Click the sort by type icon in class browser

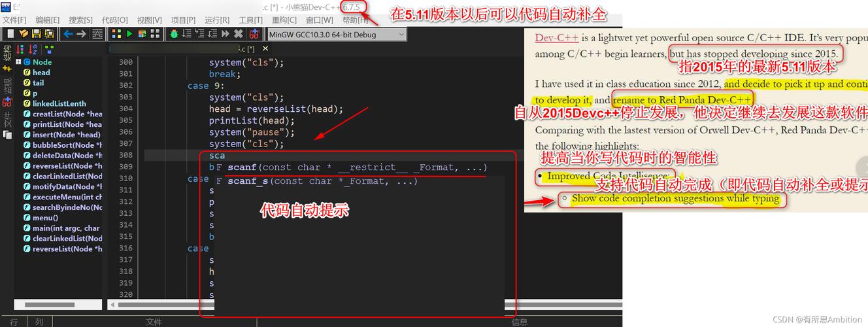[20, 50]
